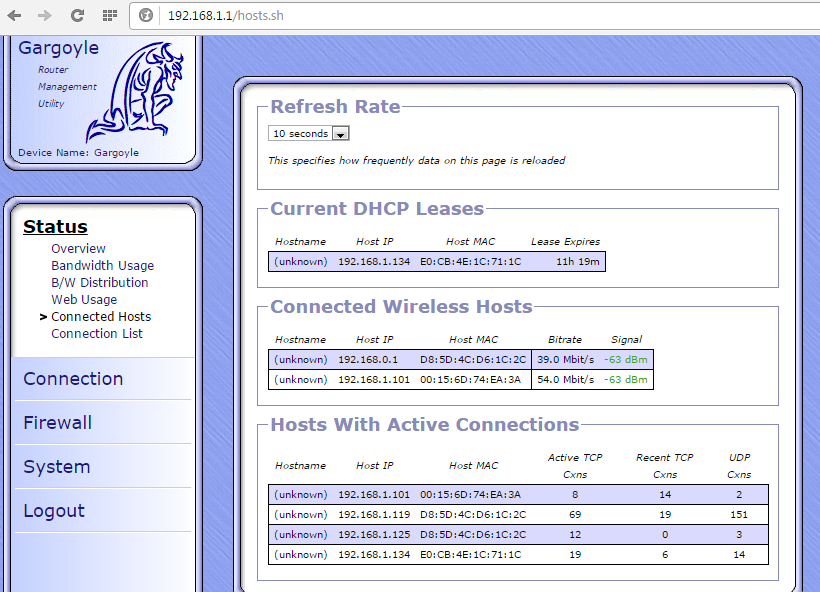This screenshot has height=592, width=820.
Task: Expand the Firewall menu section
Action: 57,423
